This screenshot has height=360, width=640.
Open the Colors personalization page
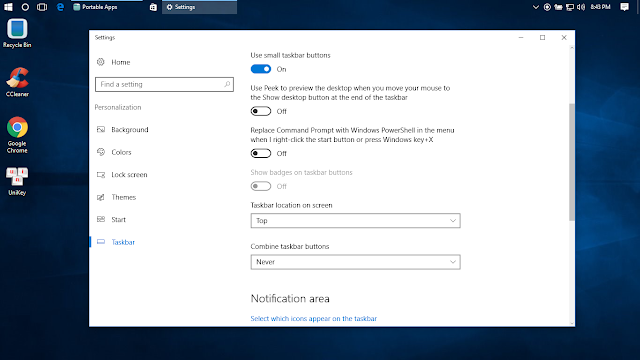(121, 152)
